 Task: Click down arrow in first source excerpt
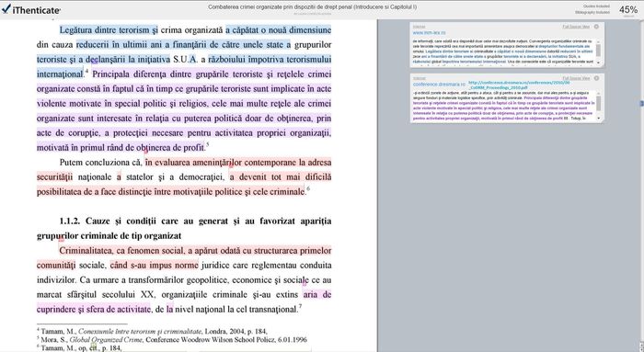pyautogui.click(x=598, y=62)
